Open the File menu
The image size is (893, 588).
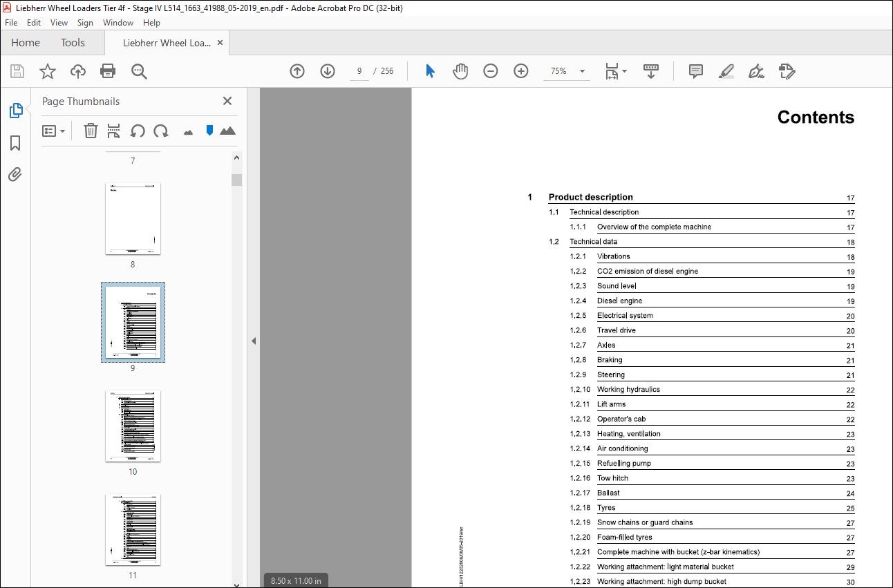pyautogui.click(x=11, y=23)
